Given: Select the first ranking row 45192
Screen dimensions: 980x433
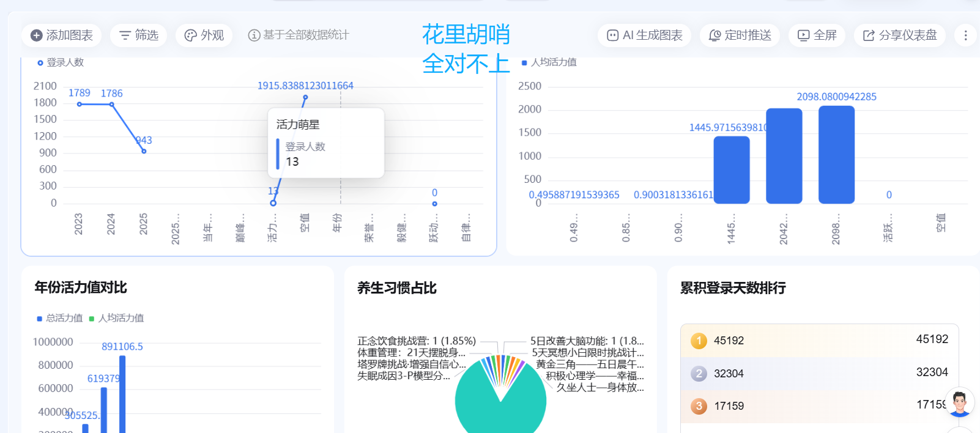Looking at the screenshot, I should (x=819, y=341).
